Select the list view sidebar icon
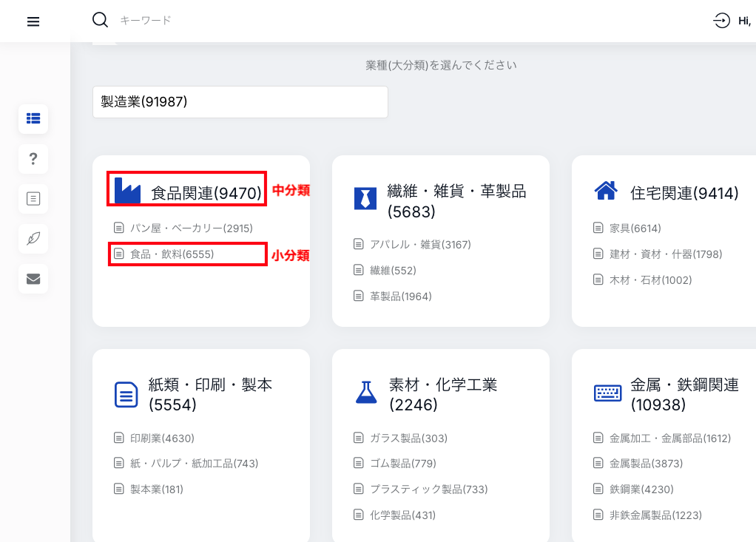756x542 pixels. [33, 118]
